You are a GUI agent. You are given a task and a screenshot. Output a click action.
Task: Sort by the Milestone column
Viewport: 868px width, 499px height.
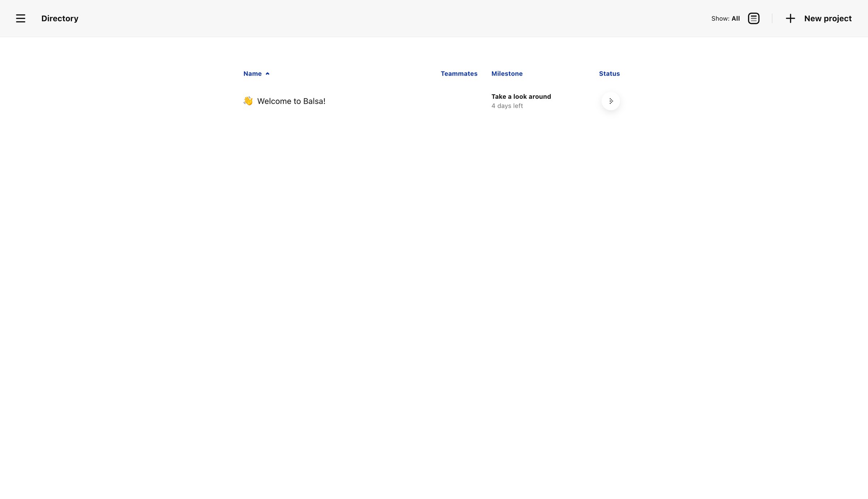pyautogui.click(x=507, y=73)
